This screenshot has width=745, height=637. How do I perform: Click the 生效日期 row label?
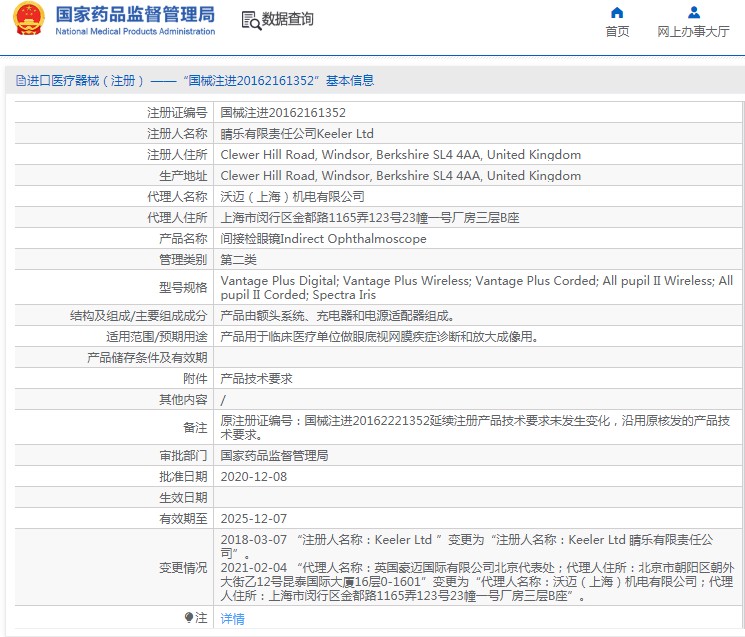[183, 497]
